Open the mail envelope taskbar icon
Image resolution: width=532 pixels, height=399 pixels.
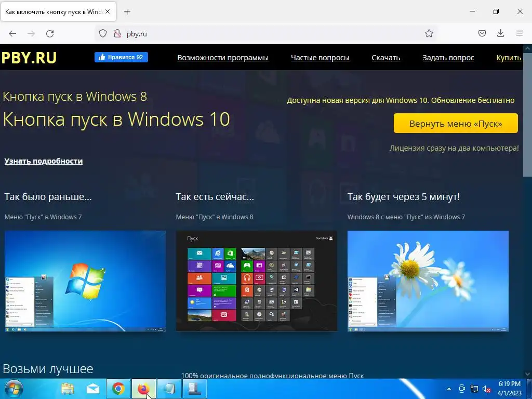[92, 389]
